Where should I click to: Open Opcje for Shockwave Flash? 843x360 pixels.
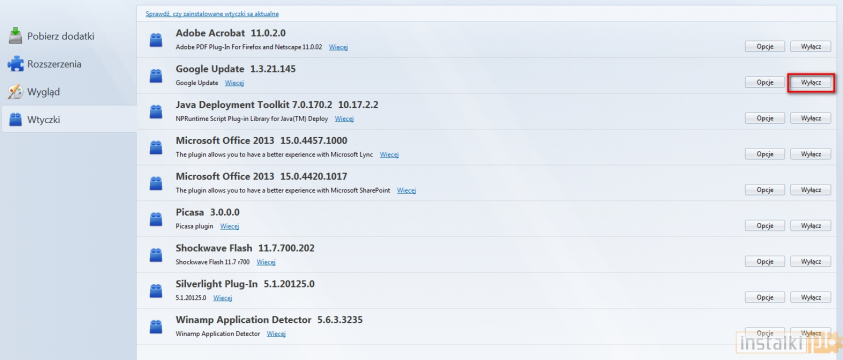click(x=765, y=262)
